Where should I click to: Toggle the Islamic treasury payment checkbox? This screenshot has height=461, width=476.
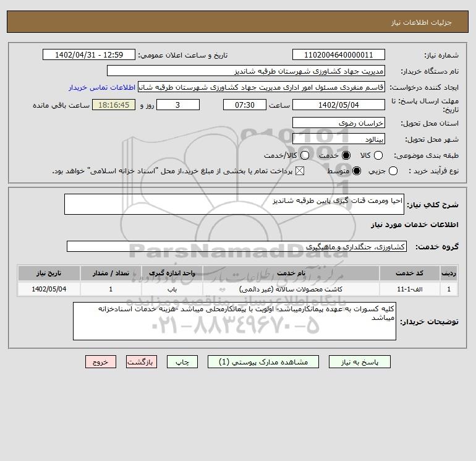300,171
